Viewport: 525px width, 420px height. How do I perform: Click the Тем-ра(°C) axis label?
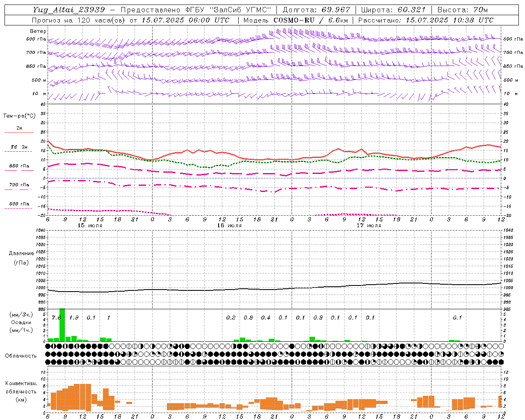pyautogui.click(x=19, y=116)
